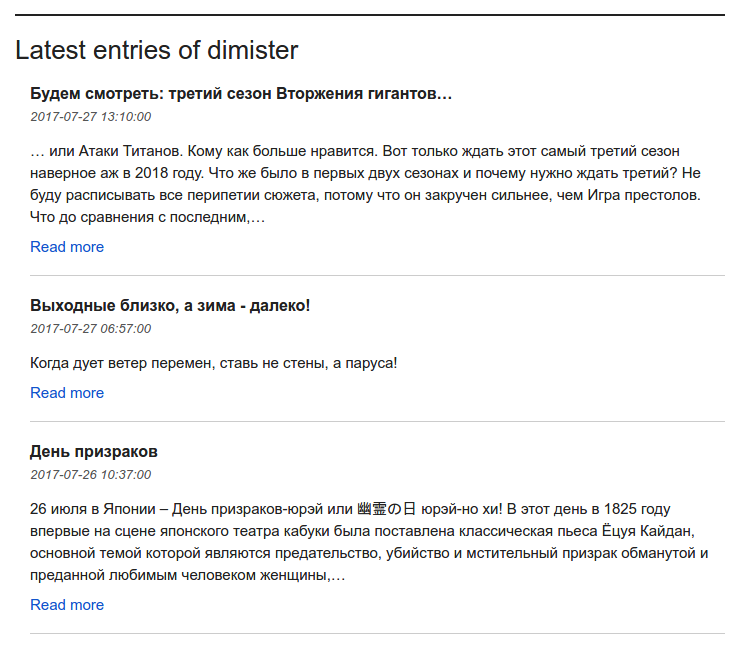Click the timestamp 2017-07-27 13:10:00

90,117
